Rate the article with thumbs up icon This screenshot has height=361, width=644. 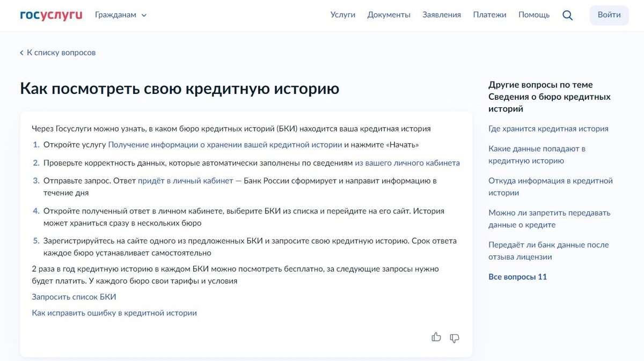[436, 337]
